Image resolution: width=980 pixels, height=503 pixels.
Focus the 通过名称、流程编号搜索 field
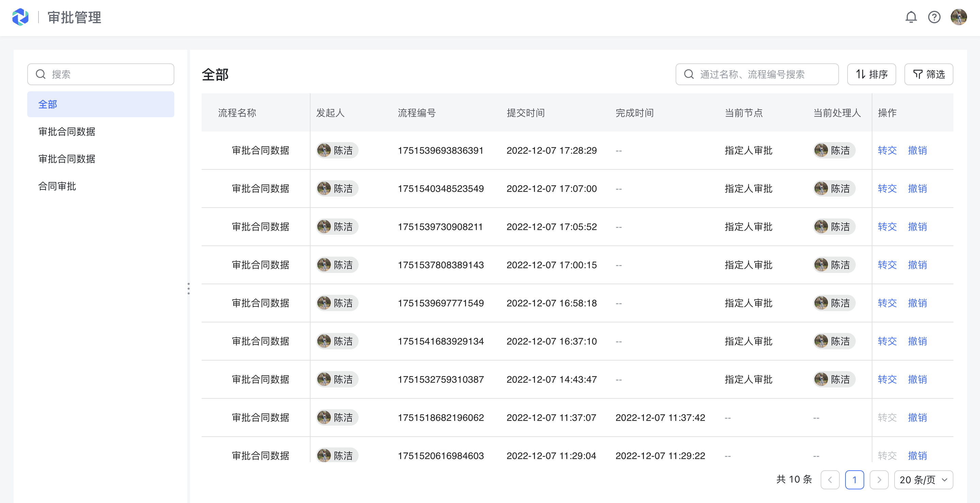point(757,74)
